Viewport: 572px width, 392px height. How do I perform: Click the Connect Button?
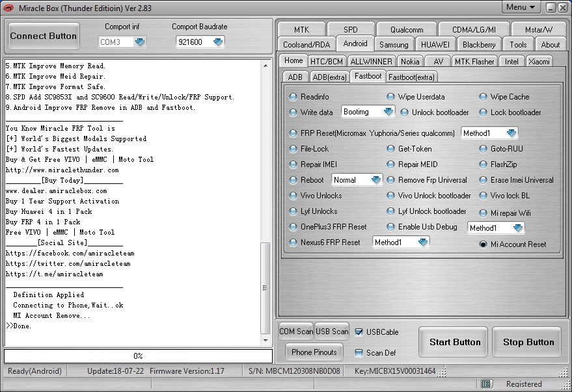tap(44, 36)
